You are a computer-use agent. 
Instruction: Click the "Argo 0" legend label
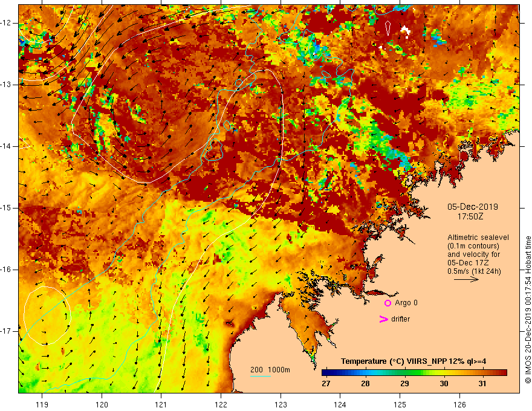click(x=406, y=303)
